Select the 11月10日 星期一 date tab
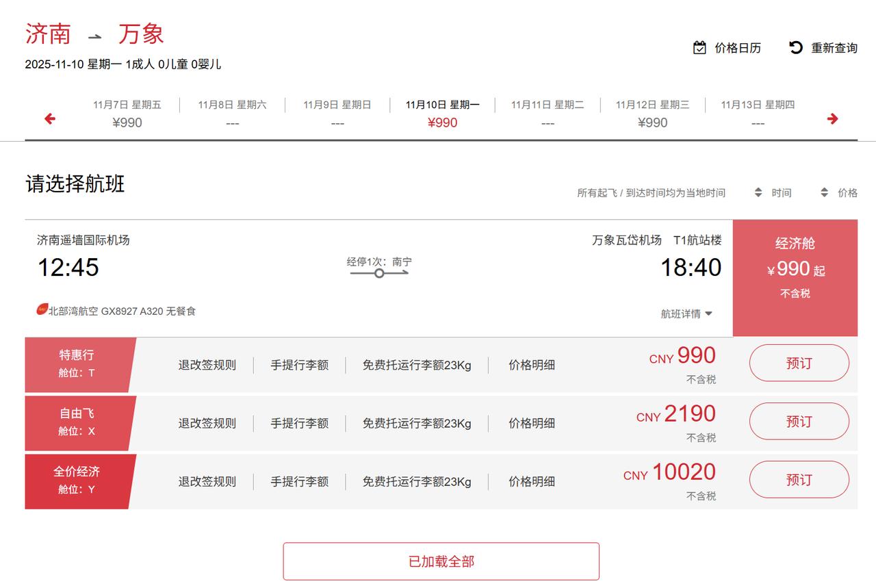This screenshot has width=876, height=588. click(442, 114)
